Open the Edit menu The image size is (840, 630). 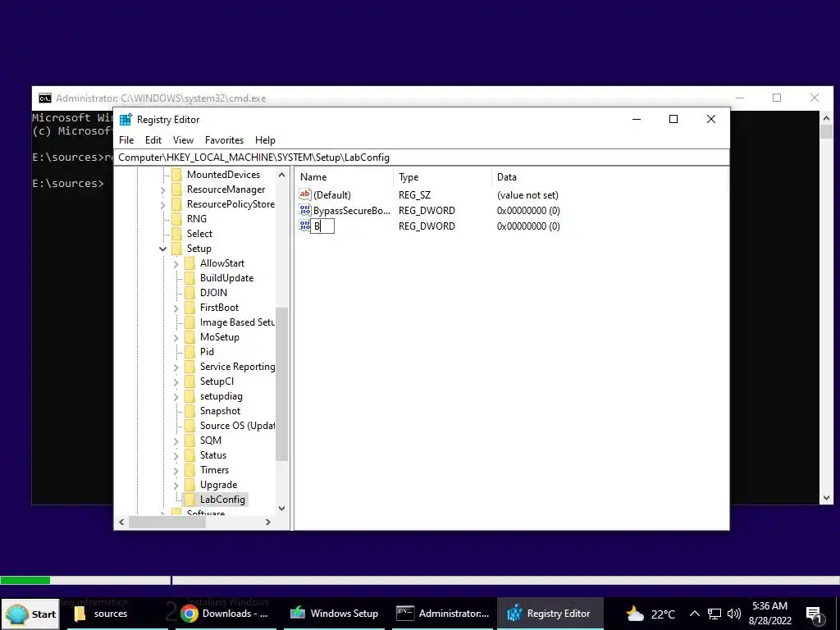click(153, 139)
